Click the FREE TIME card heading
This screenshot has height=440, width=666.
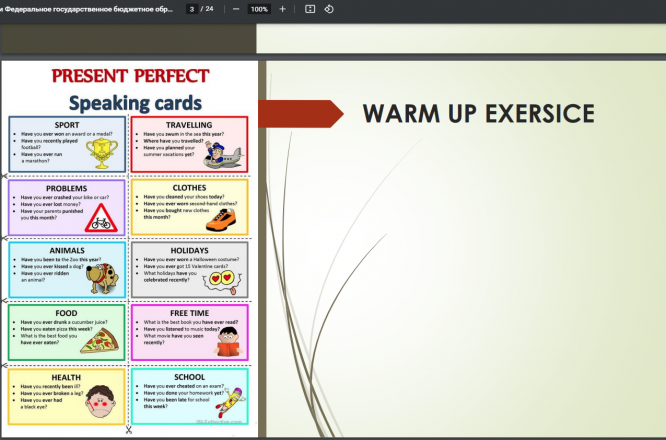(189, 313)
